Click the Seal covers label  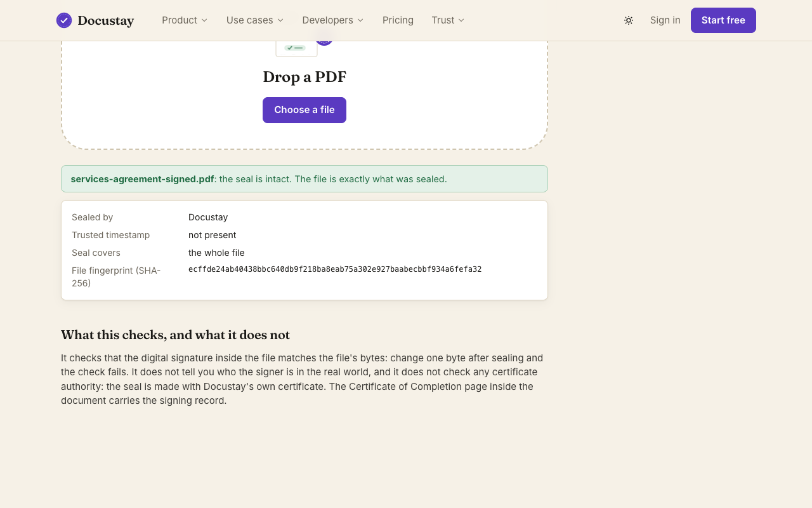(x=96, y=253)
